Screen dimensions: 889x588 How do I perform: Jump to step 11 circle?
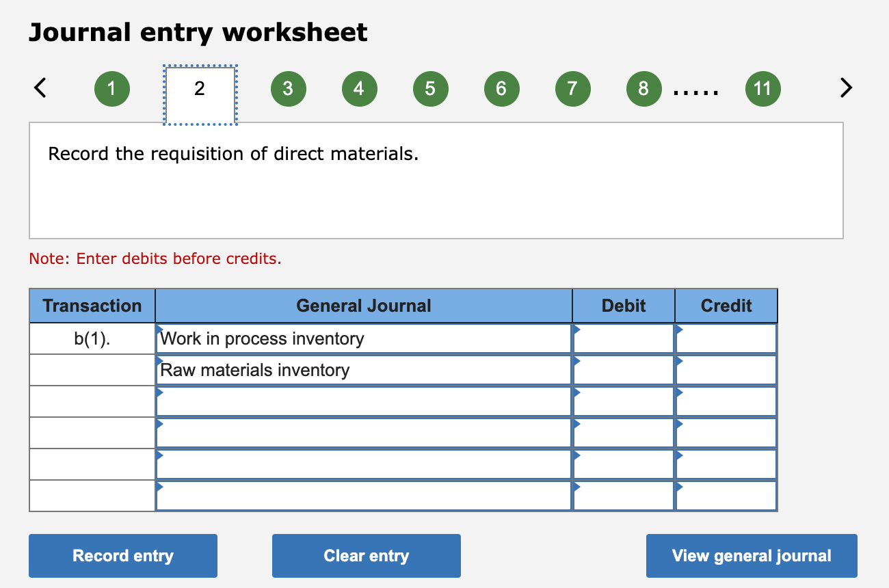coord(762,88)
